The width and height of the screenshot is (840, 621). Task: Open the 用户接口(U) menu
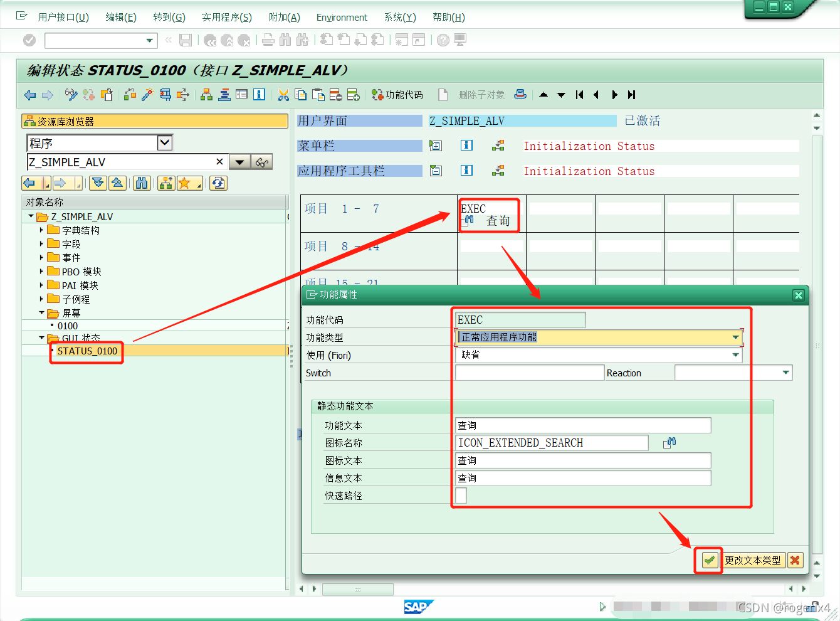click(63, 17)
